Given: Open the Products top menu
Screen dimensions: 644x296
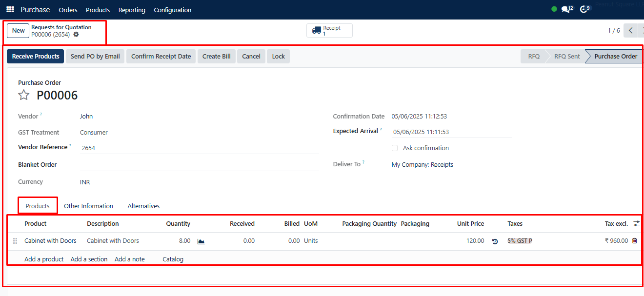Looking at the screenshot, I should point(98,10).
